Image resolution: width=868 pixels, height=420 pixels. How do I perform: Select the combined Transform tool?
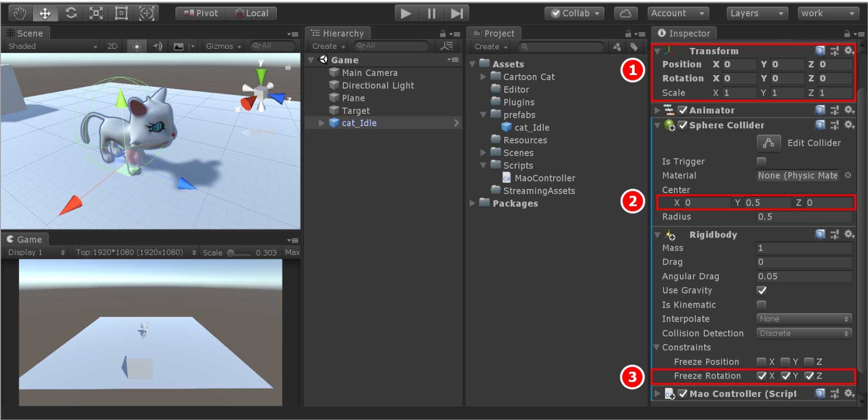[x=147, y=13]
